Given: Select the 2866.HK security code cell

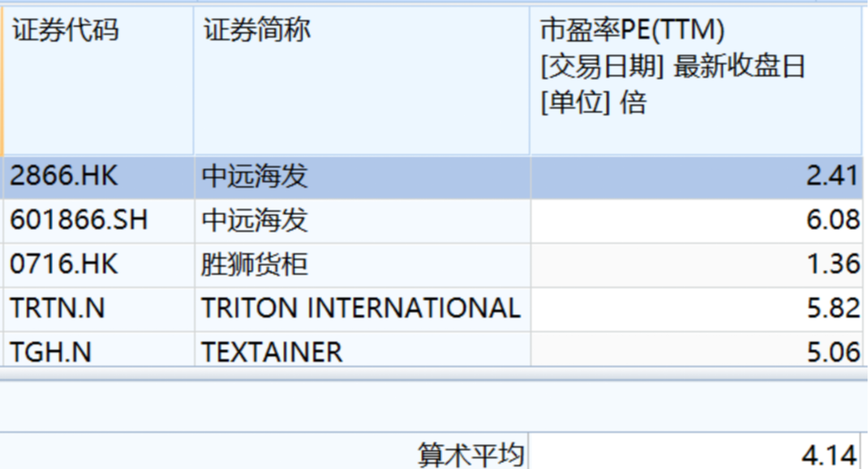Looking at the screenshot, I should click(x=64, y=176).
